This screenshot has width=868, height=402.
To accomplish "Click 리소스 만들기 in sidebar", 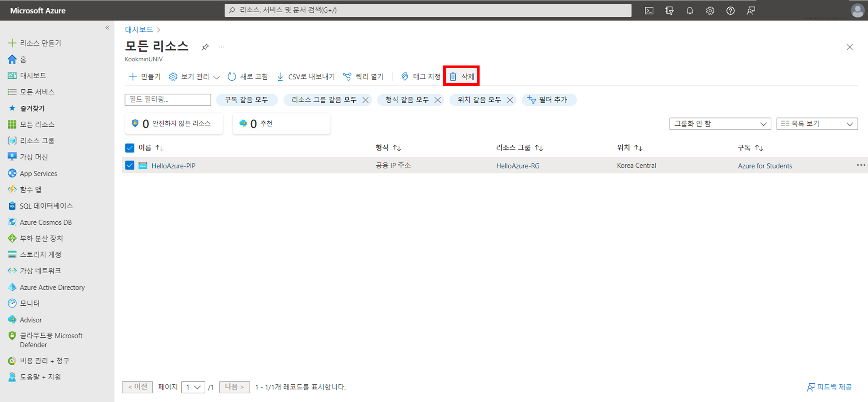I will 35,43.
